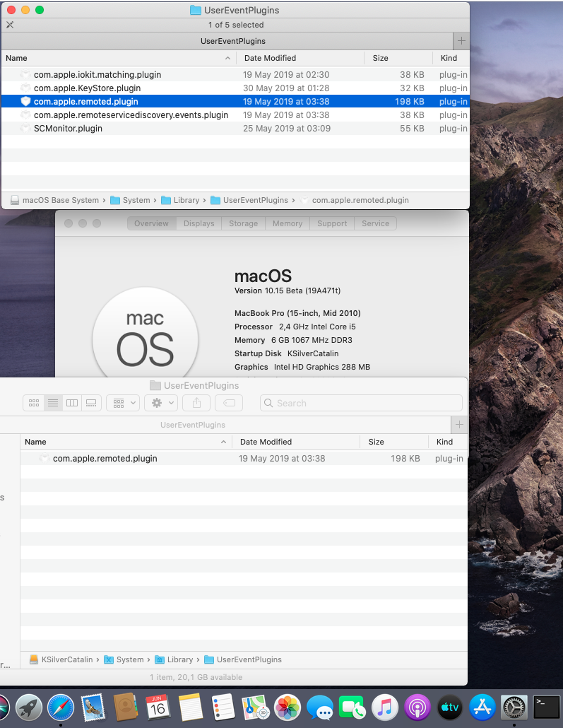Switch lower Finder to icon view
Image resolution: width=563 pixels, height=728 pixels.
pos(34,403)
